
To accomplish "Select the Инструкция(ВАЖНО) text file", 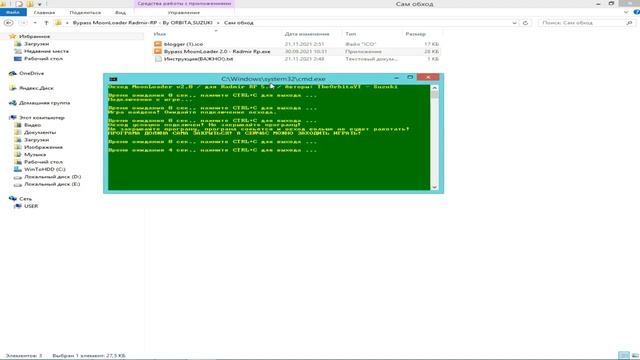I will pos(198,59).
